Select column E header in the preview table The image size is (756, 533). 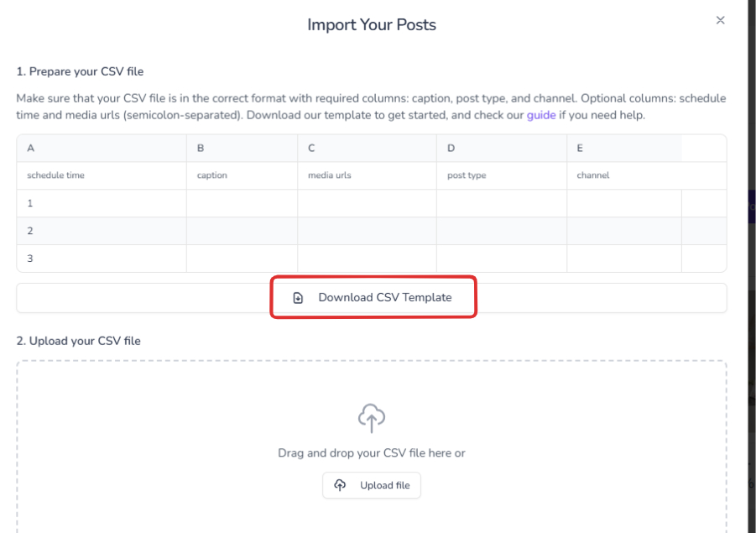click(x=580, y=149)
